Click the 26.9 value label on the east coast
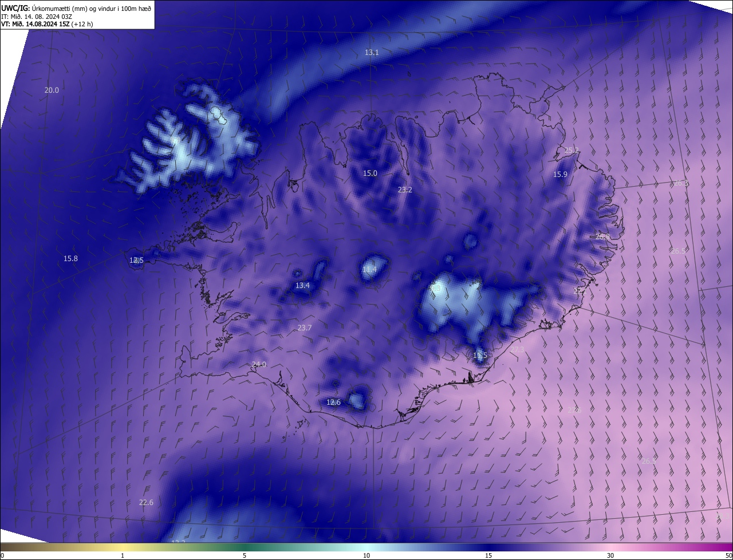 (602, 236)
